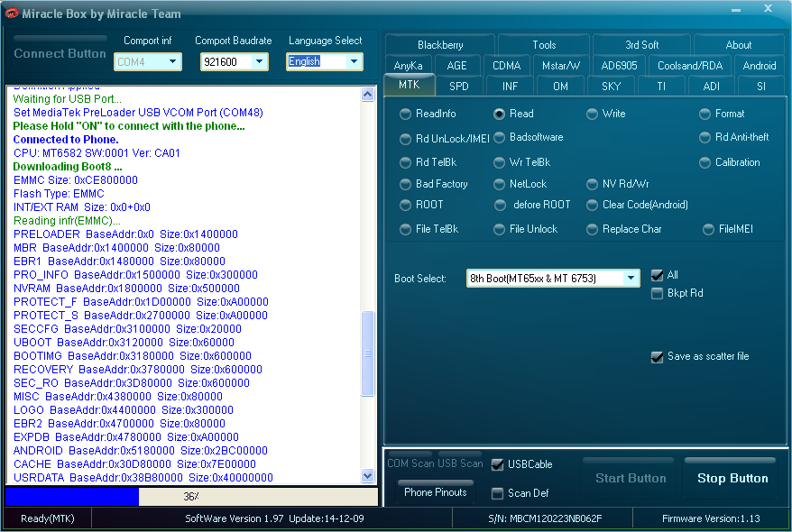Click the Start Button
Screen dimensions: 792x532
631,479
